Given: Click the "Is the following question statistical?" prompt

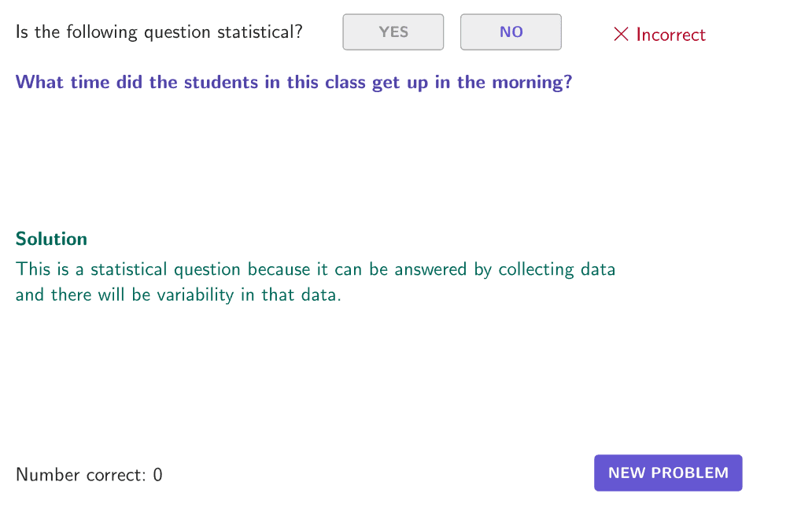Looking at the screenshot, I should [x=159, y=32].
